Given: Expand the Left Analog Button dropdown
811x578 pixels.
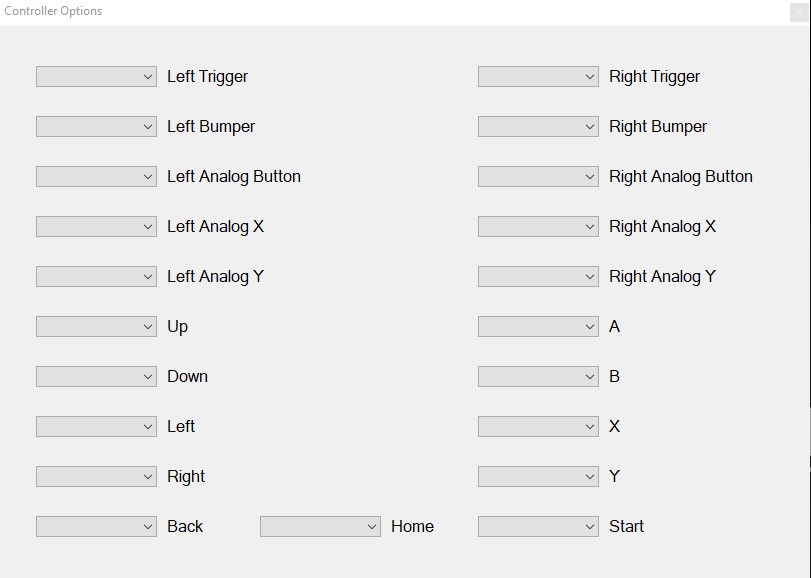Looking at the screenshot, I should tap(96, 176).
